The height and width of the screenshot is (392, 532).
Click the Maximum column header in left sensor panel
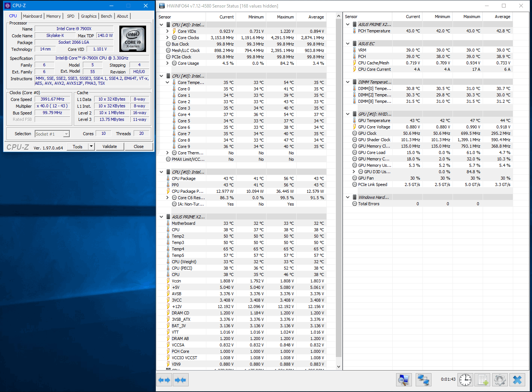point(281,17)
